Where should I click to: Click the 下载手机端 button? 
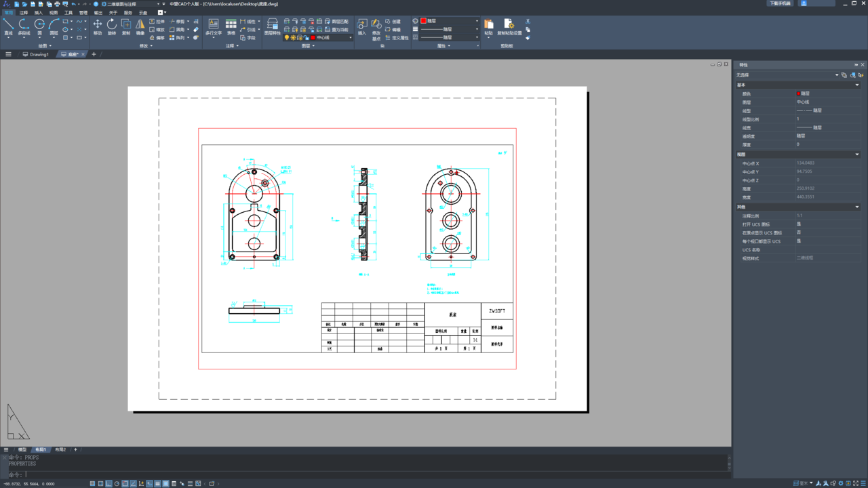point(780,3)
